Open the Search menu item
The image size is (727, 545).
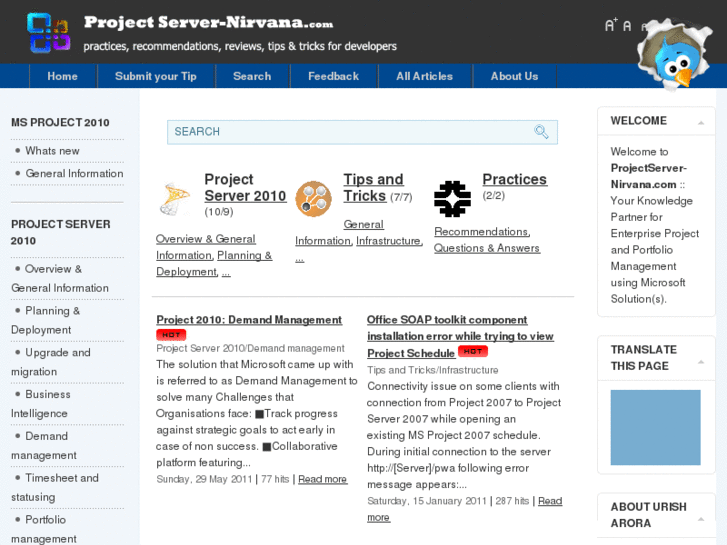coord(252,76)
